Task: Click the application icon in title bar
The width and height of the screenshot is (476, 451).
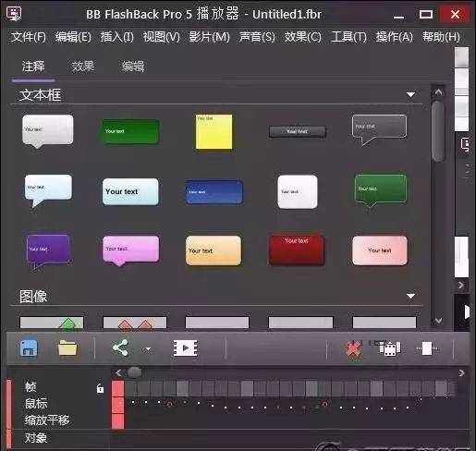Action: click(14, 14)
